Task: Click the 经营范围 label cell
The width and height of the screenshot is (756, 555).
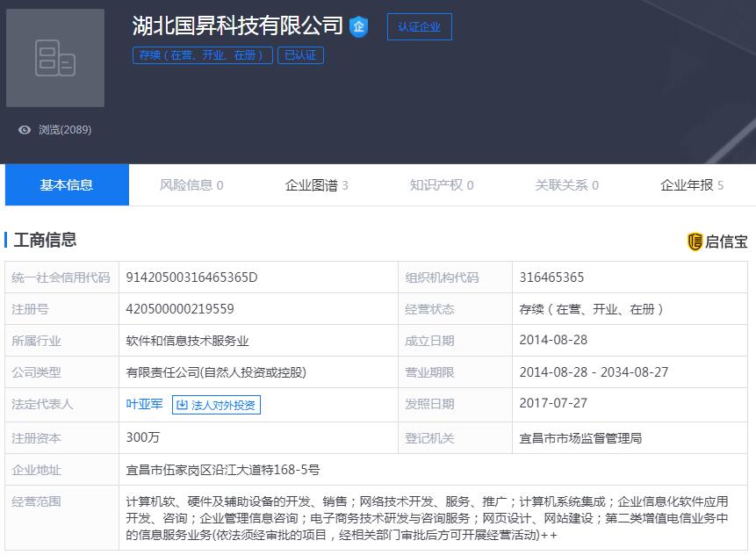Action: pos(61,517)
